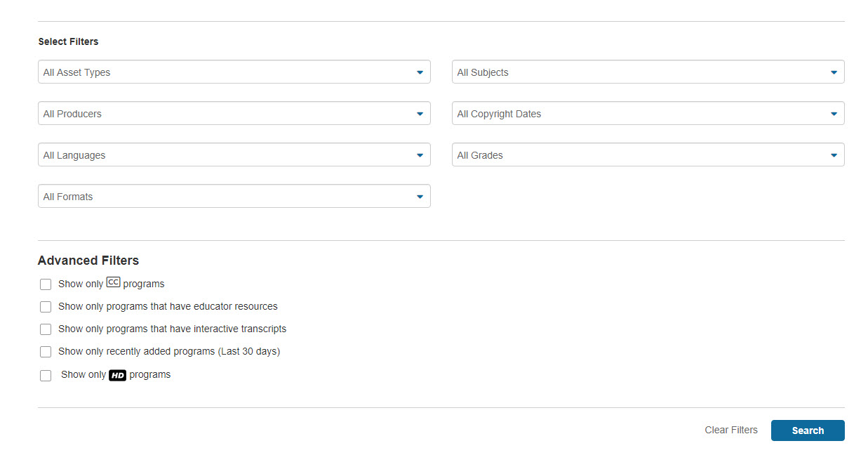Image resolution: width=868 pixels, height=467 pixels.
Task: Enable the show only CC programs checkbox
Action: click(46, 284)
